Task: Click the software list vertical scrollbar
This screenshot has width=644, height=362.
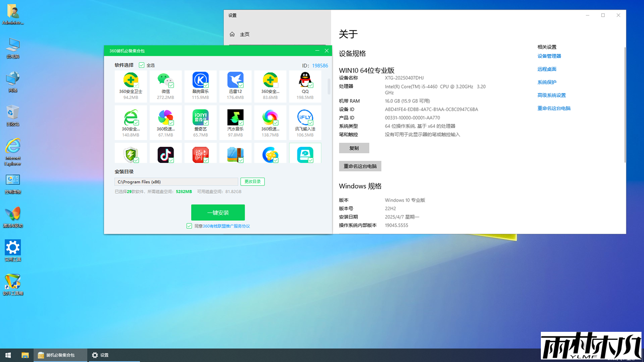Action: pos(329,86)
